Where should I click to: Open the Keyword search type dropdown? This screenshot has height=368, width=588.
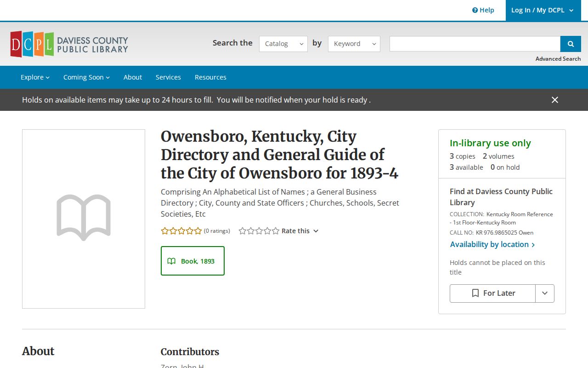tap(354, 44)
